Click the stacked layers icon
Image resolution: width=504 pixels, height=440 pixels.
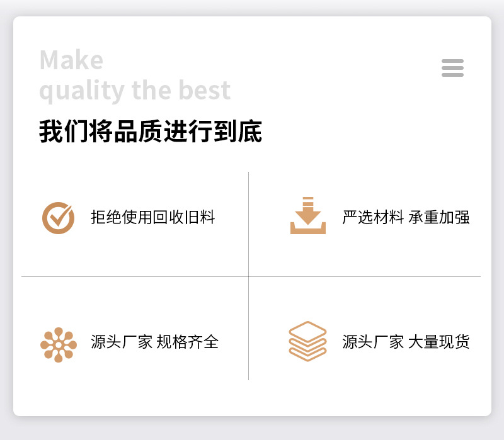(x=307, y=341)
